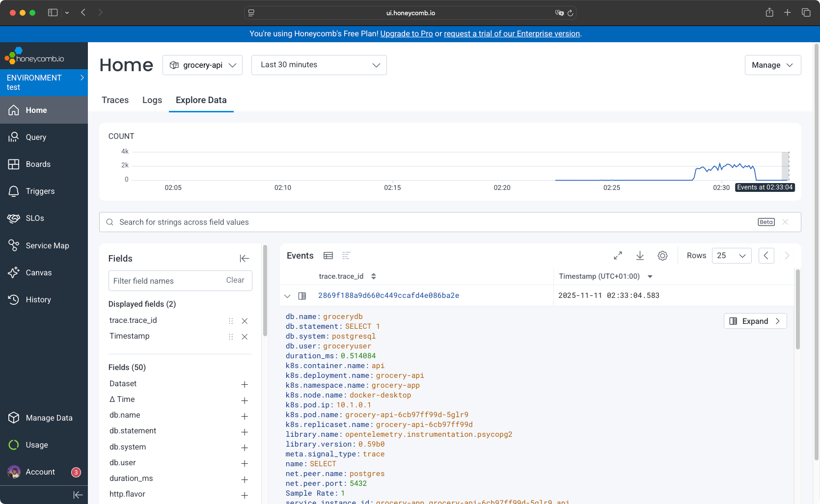Collapse the Fields panel
This screenshot has height=504, width=820.
click(244, 259)
